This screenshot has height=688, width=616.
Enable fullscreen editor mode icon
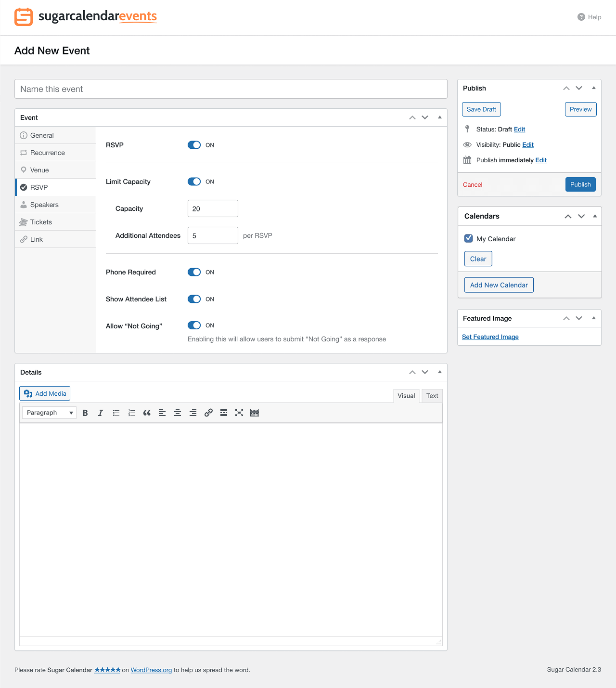[239, 413]
